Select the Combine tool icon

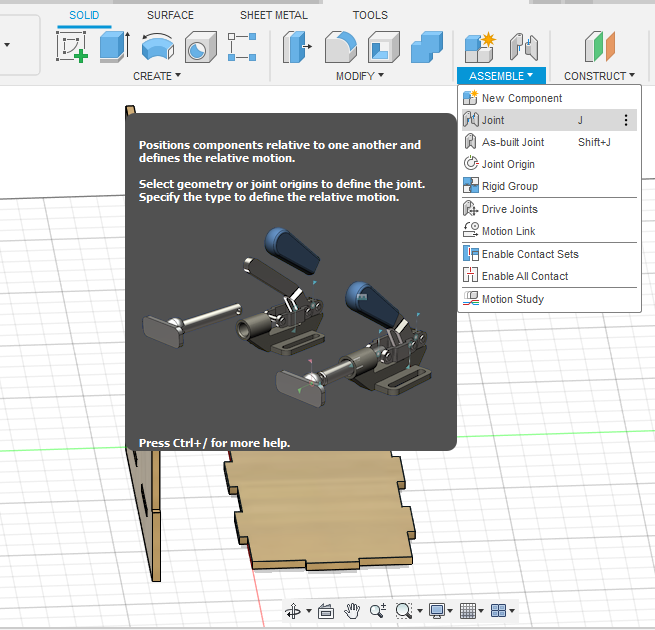(x=427, y=47)
